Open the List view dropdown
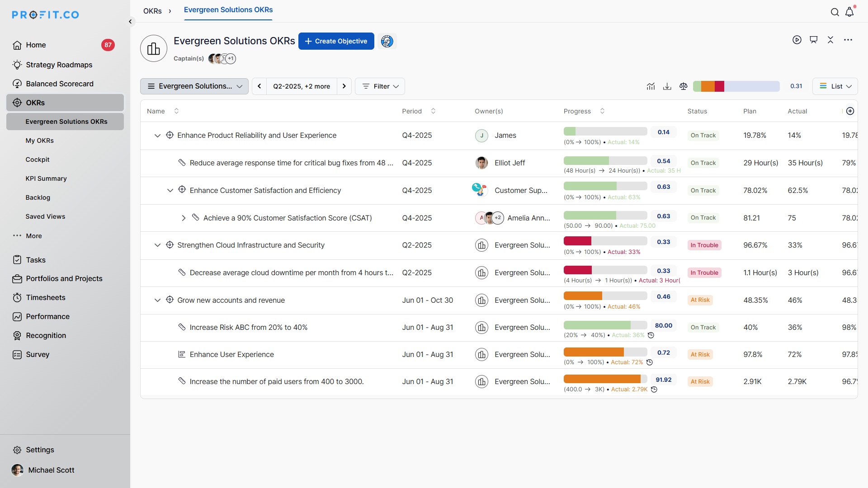 coord(835,86)
